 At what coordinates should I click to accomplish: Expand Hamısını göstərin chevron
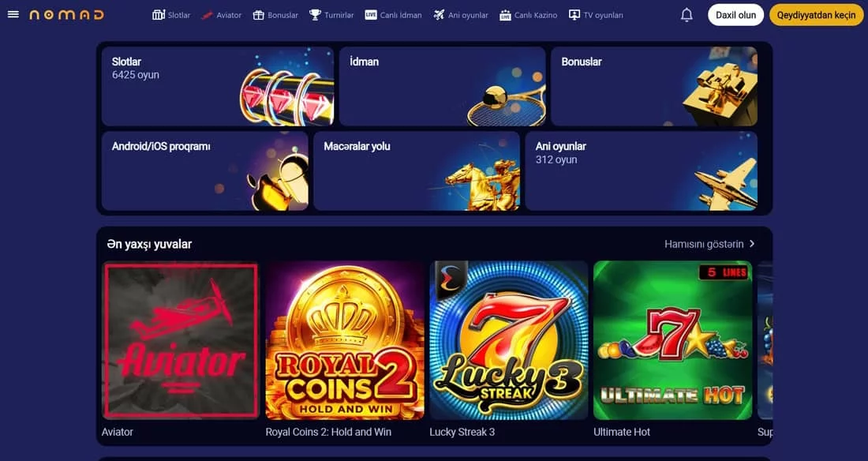tap(752, 244)
